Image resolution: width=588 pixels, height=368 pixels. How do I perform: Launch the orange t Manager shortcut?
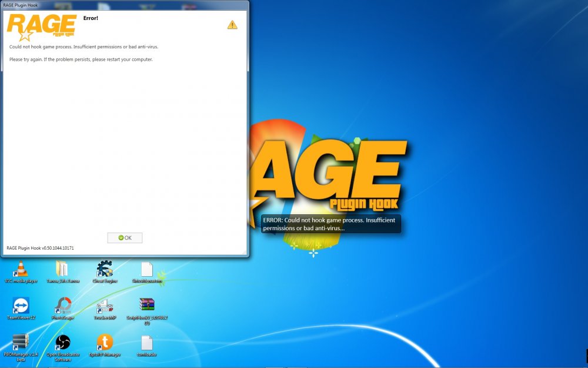point(105,346)
